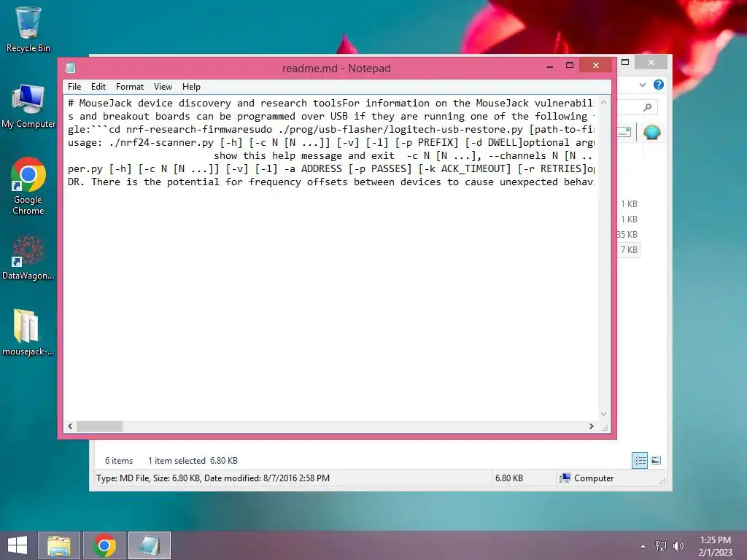Open the Recycle Bin desktop icon
747x560 pixels.
pyautogui.click(x=28, y=29)
